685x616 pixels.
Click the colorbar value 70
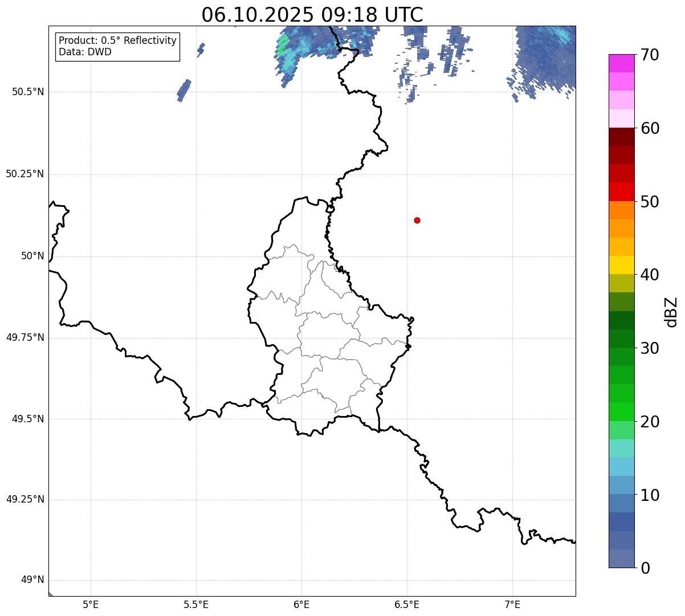click(x=650, y=55)
